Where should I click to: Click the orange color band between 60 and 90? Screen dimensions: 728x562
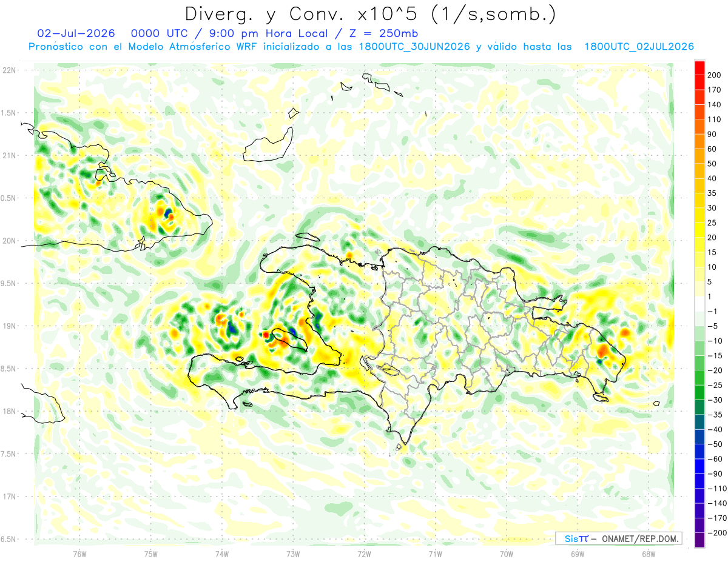[x=699, y=142]
